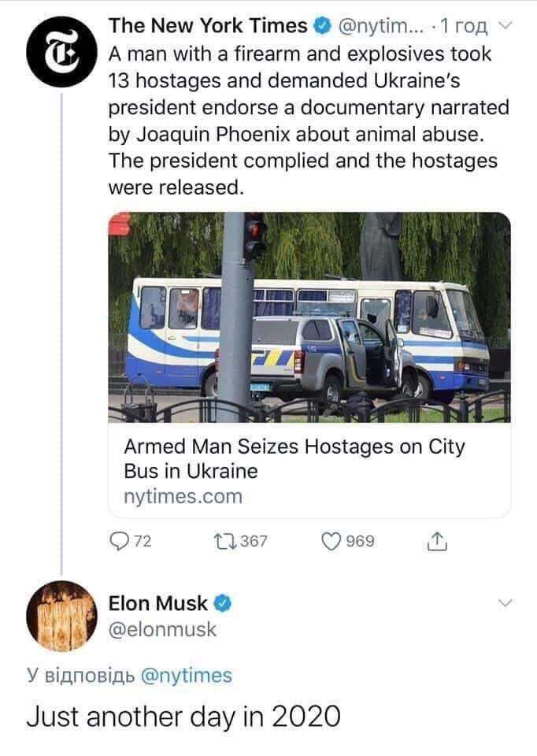Tap the share upload icon
This screenshot has height=756, width=537.
tap(436, 541)
